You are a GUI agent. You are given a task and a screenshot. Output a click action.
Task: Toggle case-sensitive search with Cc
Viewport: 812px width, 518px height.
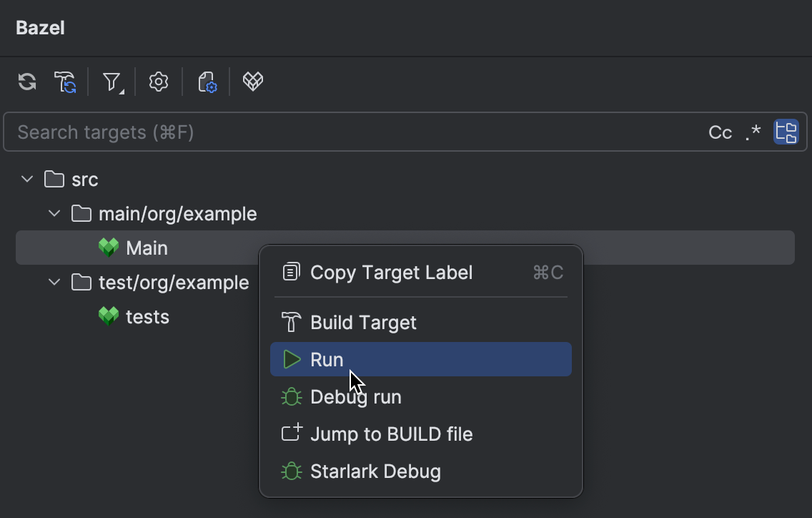[720, 132]
